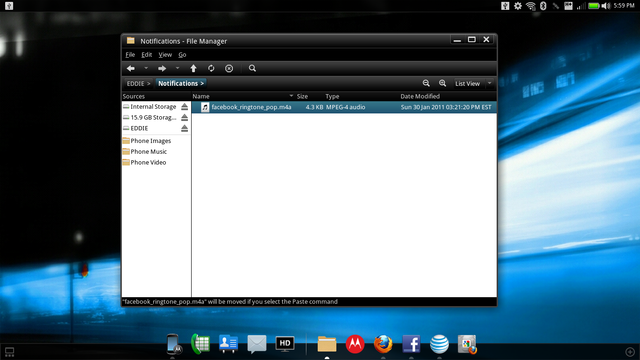
Task: Select the EDDIE breadcrumb
Action: click(138, 83)
